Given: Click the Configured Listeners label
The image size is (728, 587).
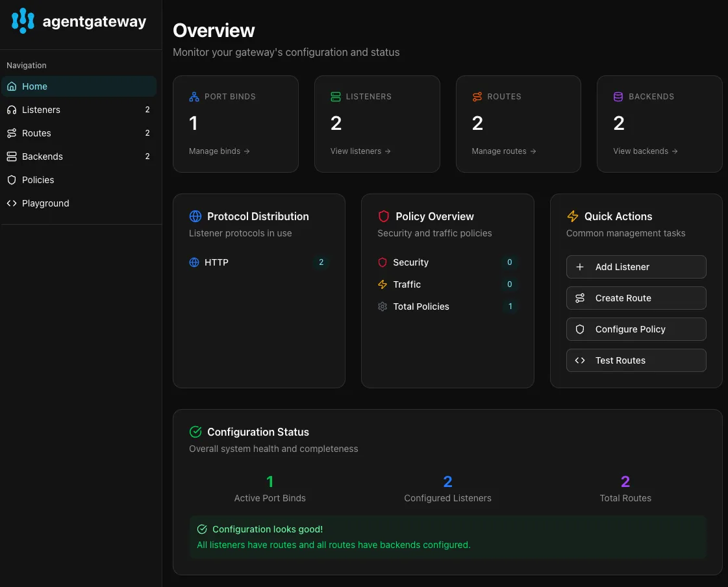Looking at the screenshot, I should [447, 498].
